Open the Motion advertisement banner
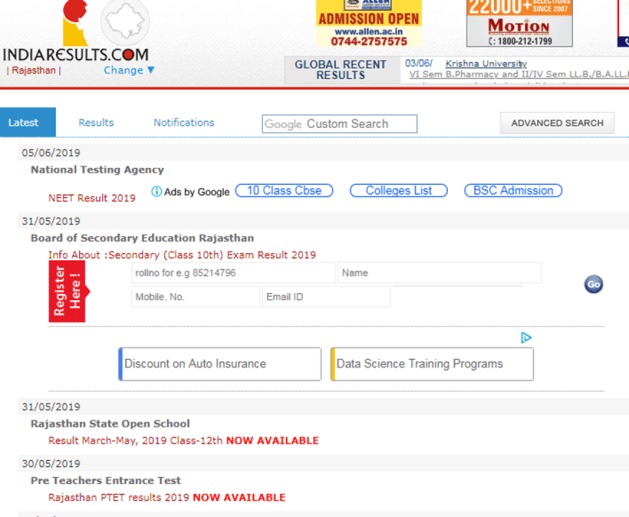The image size is (629, 517). 519,24
